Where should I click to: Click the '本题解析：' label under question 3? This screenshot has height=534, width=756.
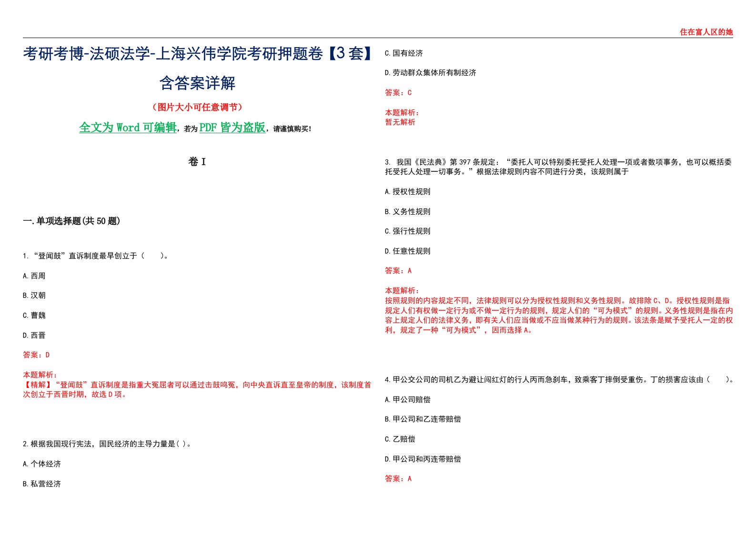(x=402, y=291)
